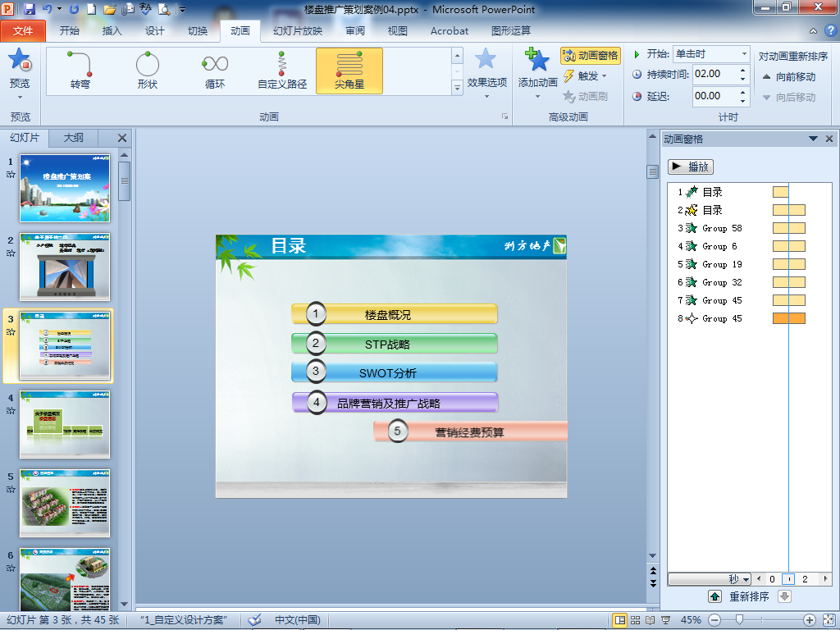
Task: Increase the 持续时间 duration spinner up arrow
Action: tap(742, 70)
